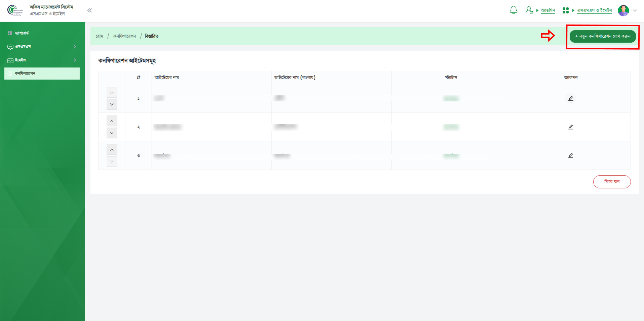Expand the এসএমএস sidebar menu
Screen dimensions: 644x321
42,47
